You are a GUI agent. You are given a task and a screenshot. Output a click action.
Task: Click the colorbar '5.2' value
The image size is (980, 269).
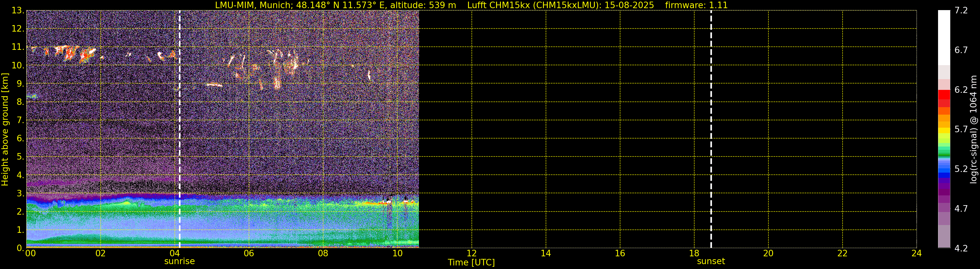pyautogui.click(x=961, y=169)
